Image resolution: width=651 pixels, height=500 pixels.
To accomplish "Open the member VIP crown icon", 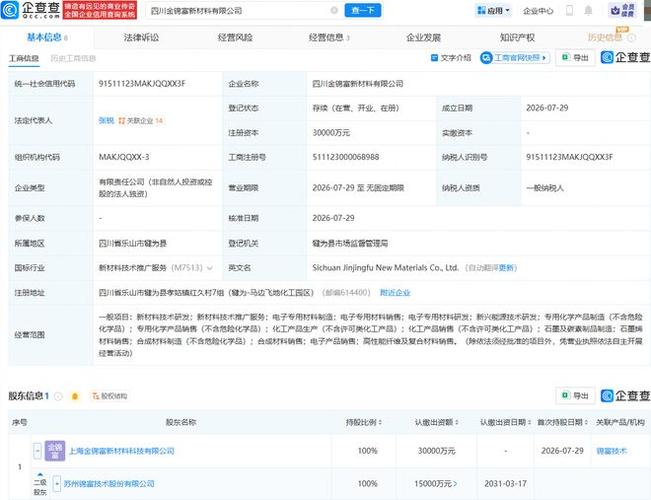I will coord(622,10).
